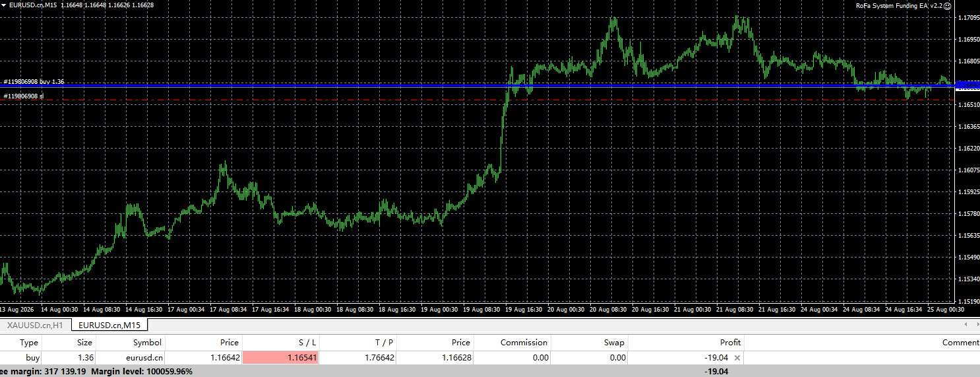This screenshot has width=980, height=377.
Task: Click the 1.15925 price axis label
Action: pos(967,192)
